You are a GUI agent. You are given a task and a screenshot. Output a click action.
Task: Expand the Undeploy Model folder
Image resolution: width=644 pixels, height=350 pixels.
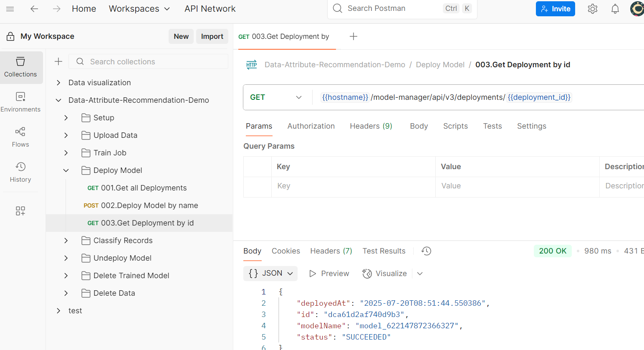[66, 258]
